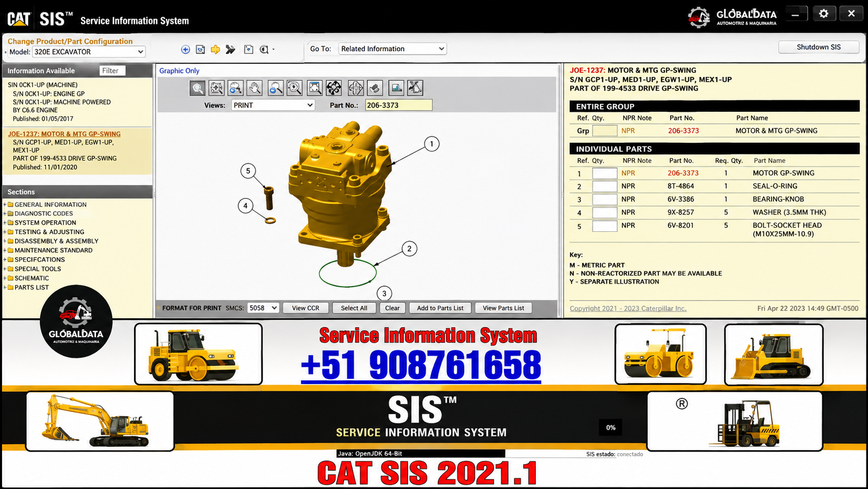Click part number 206-3373 in Entire Group row
The image size is (868, 489).
683,131
